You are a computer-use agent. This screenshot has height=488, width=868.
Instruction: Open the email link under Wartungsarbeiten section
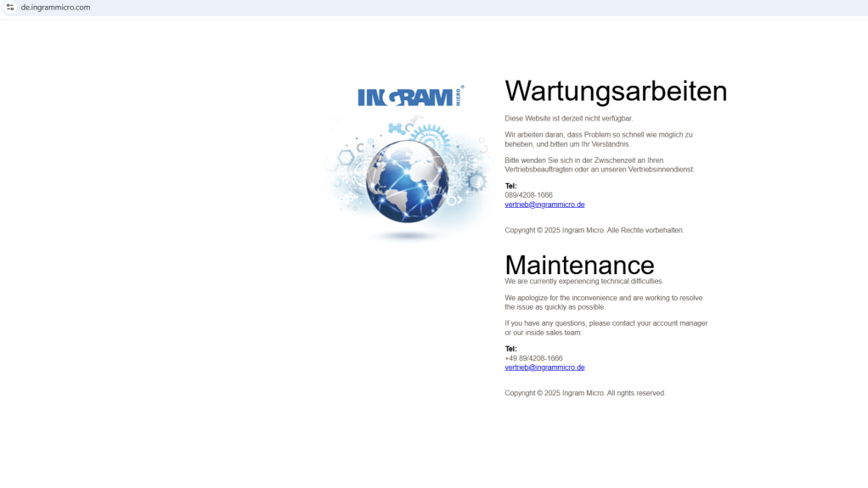pyautogui.click(x=544, y=205)
